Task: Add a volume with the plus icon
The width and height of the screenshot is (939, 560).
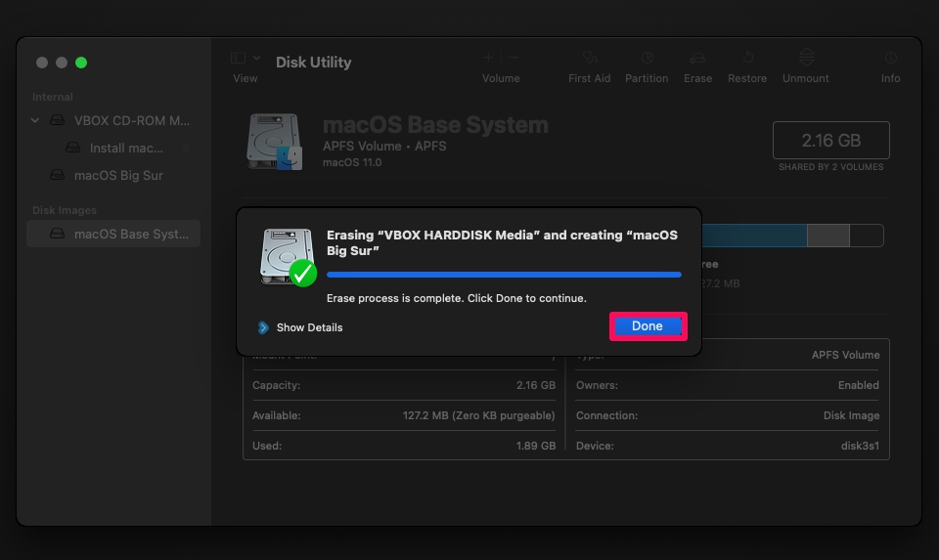Action: (489, 58)
